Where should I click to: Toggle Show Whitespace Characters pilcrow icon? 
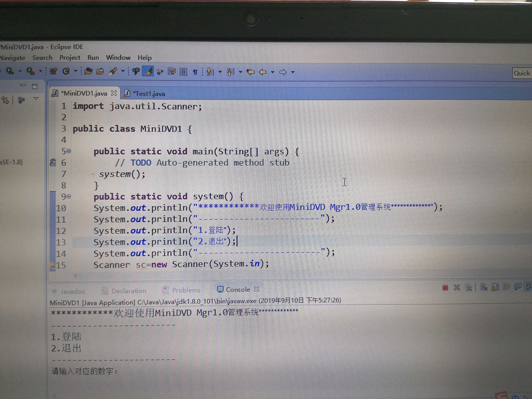[195, 72]
